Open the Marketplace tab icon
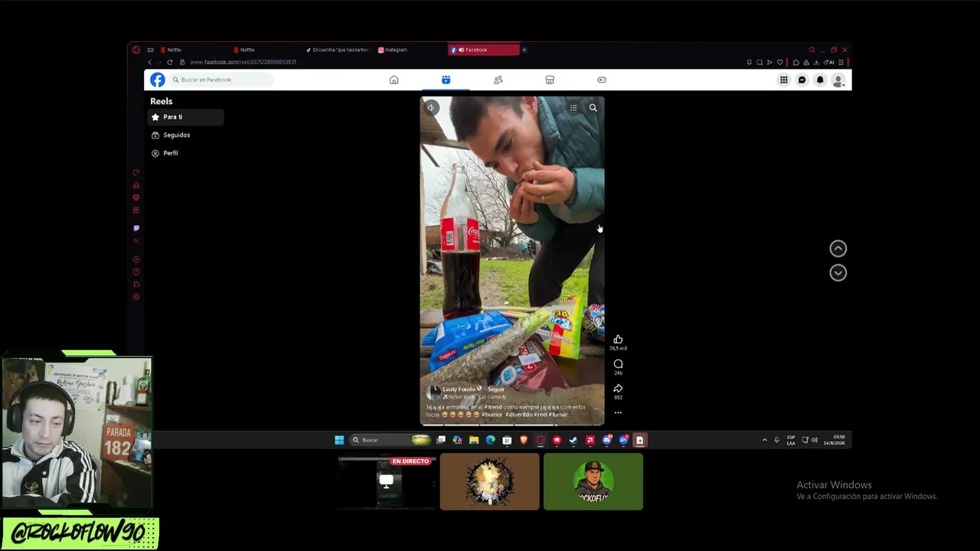Screen dimensions: 980x551 550,80
